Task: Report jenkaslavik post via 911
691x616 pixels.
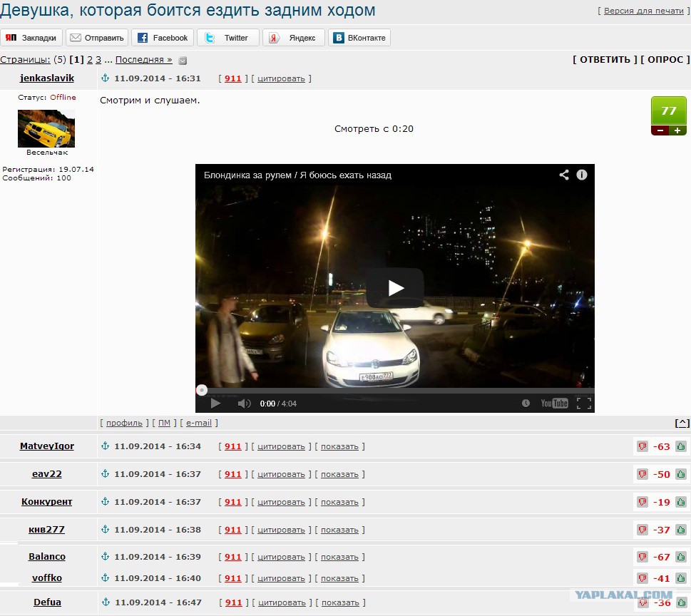Action: tap(233, 78)
